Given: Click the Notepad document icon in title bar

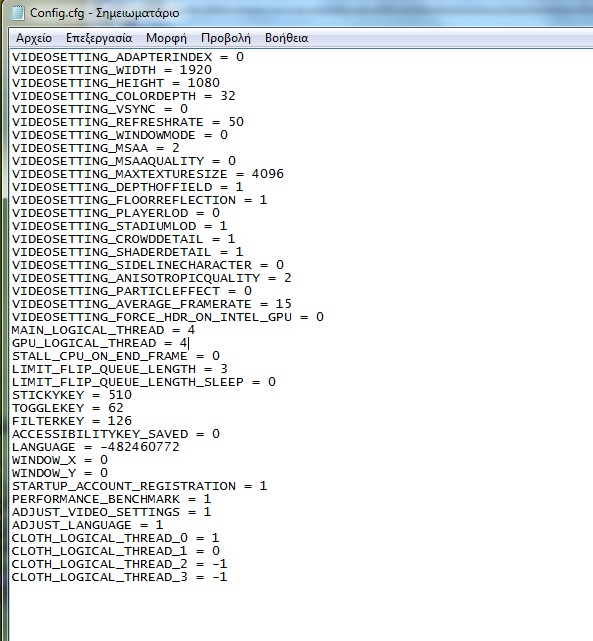Looking at the screenshot, I should coord(18,13).
